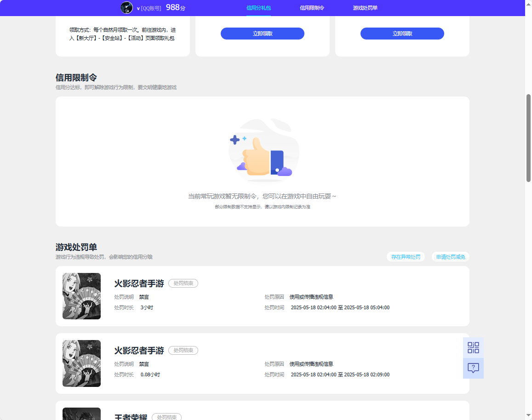Click the user avatar in the top bar
The image size is (532, 420).
(x=126, y=7)
